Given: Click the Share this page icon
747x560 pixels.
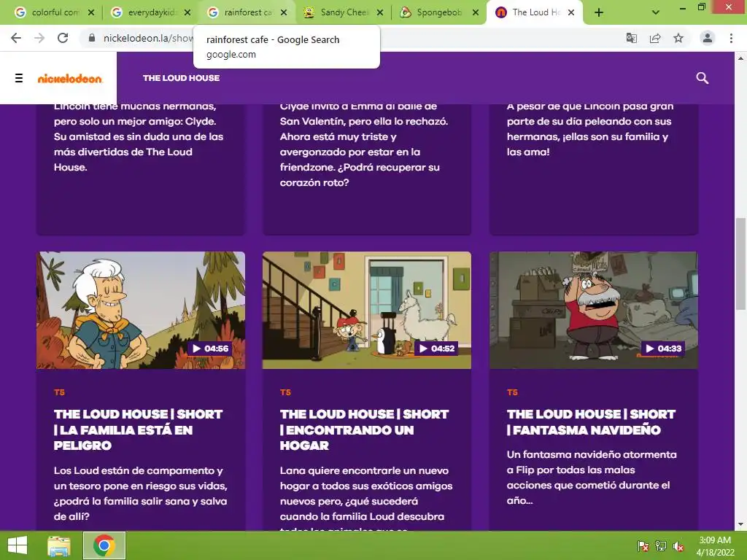Looking at the screenshot, I should 655,38.
